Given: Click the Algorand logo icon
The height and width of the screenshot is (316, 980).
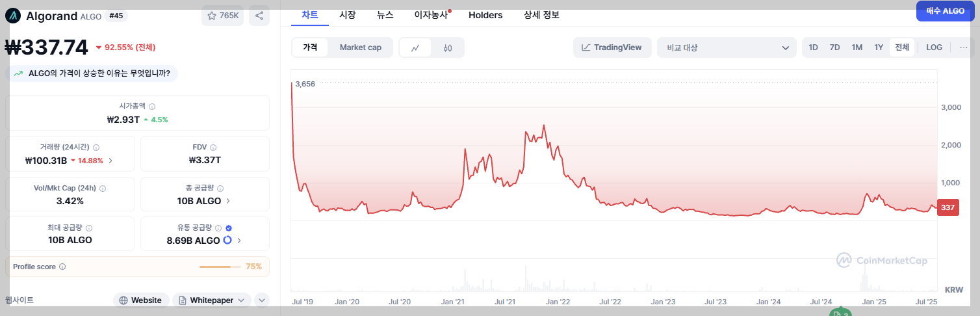Looking at the screenshot, I should coord(13,16).
